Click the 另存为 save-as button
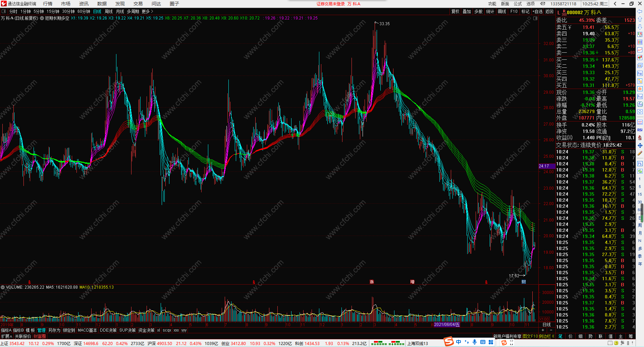 (54, 330)
